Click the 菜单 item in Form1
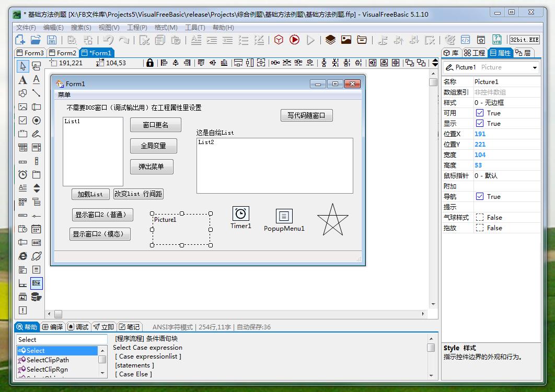 point(64,94)
